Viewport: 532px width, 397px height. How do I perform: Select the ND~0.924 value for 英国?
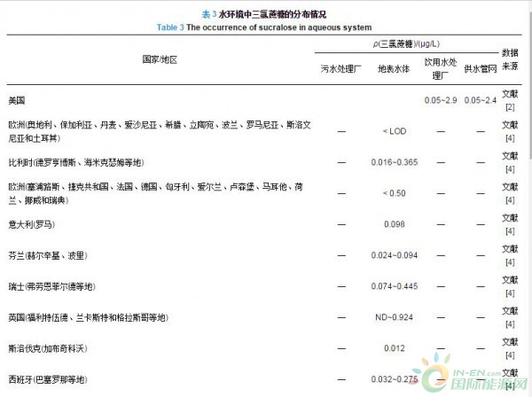click(394, 317)
